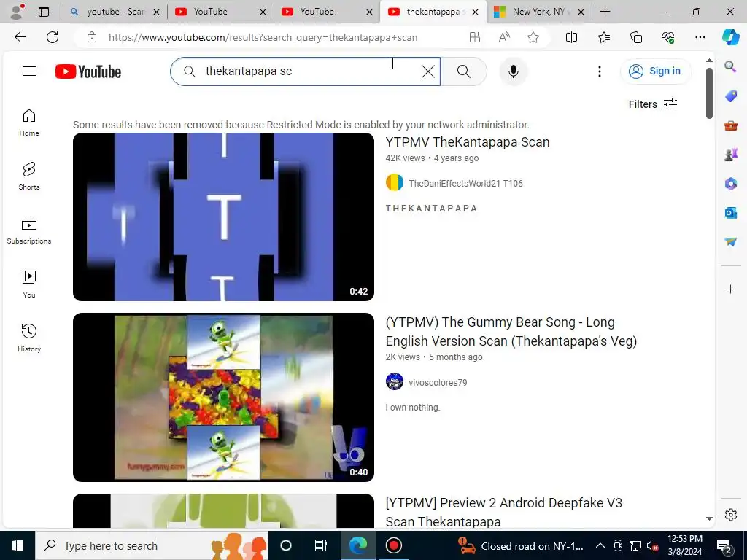
Task: Show hidden system tray icons
Action: [600, 545]
